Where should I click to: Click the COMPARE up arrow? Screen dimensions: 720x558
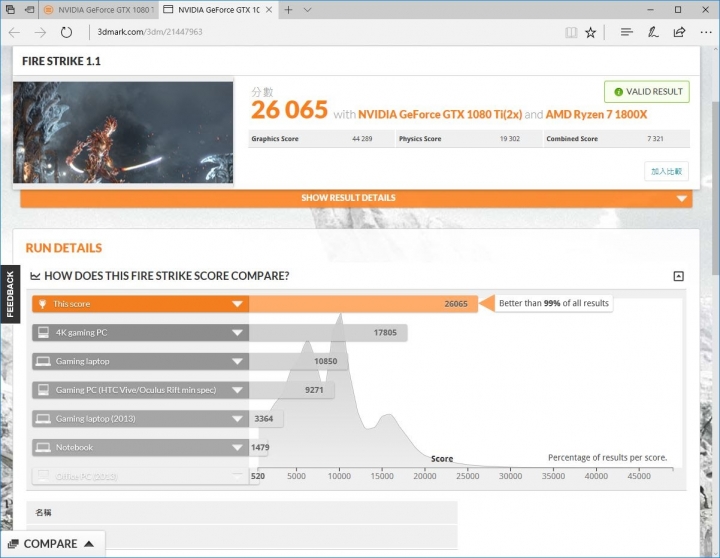pyautogui.click(x=89, y=544)
